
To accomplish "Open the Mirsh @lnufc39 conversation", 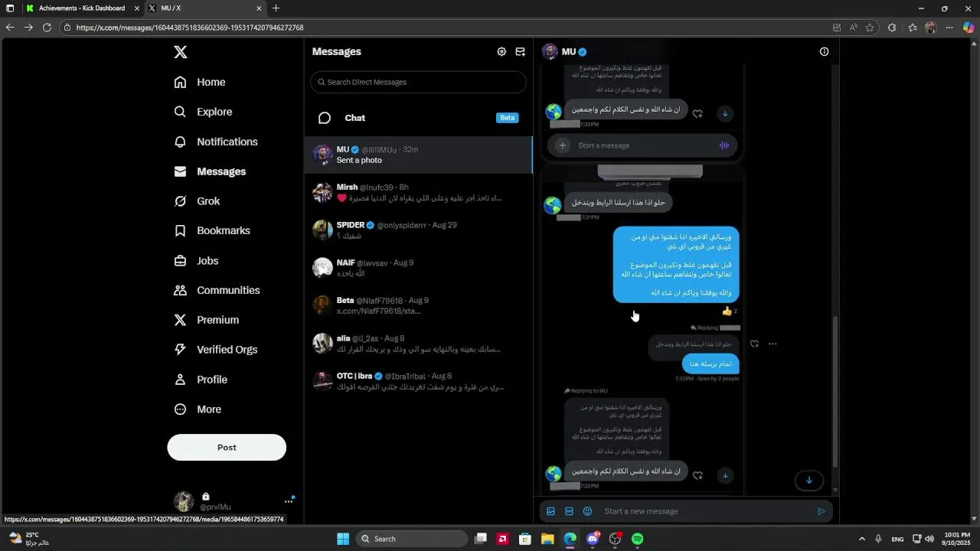I will pos(418,193).
